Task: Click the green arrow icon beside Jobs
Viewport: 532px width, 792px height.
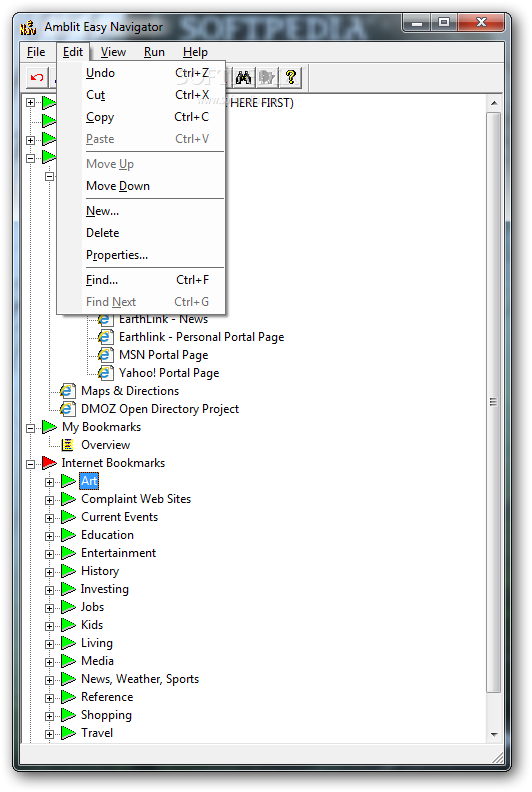Action: point(68,607)
